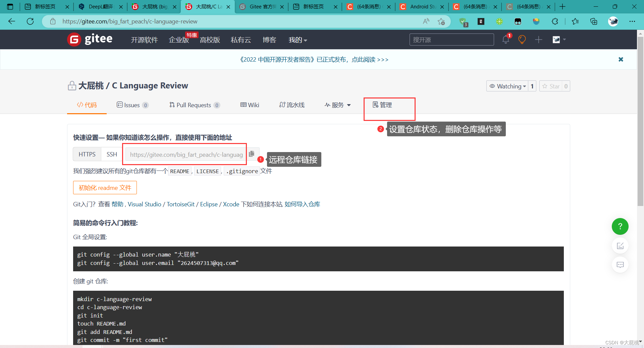The height and width of the screenshot is (348, 644).
Task: Star this repository
Action: tap(551, 86)
